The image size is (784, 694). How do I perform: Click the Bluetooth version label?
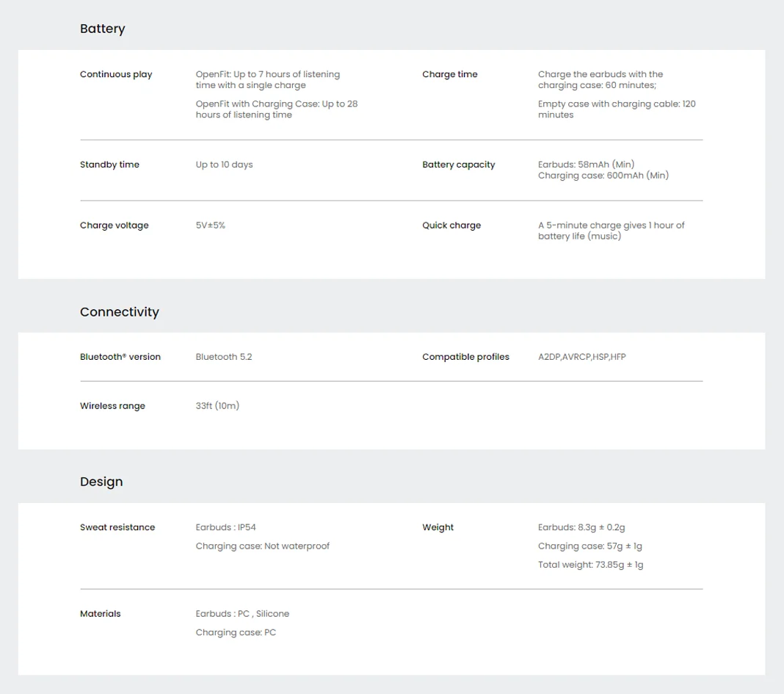click(120, 357)
